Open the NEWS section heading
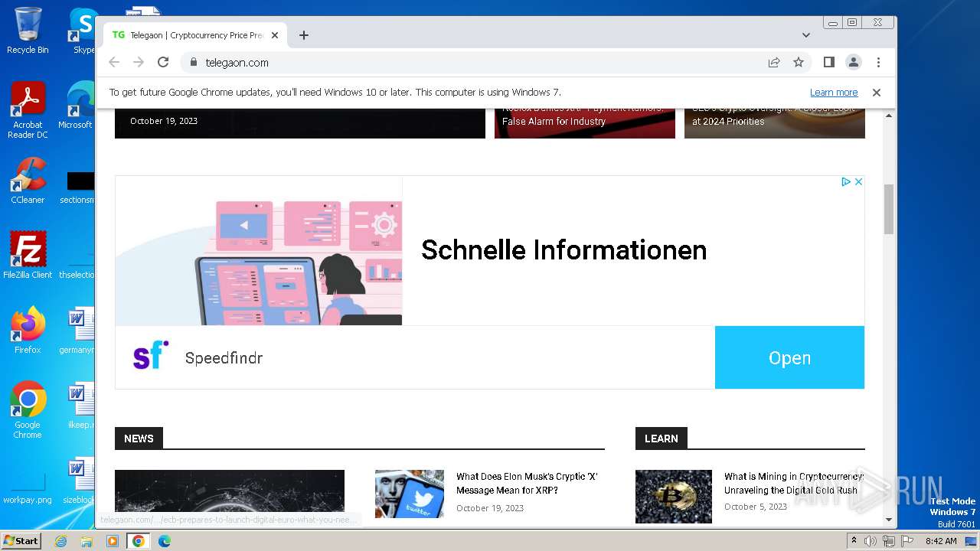 [x=139, y=439]
